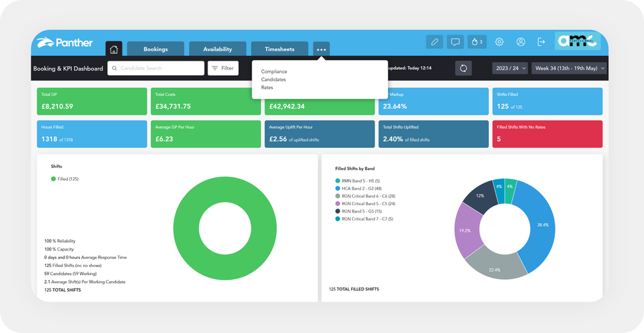Click the pencil edit icon
Screen dimensions: 644x333
click(434, 42)
